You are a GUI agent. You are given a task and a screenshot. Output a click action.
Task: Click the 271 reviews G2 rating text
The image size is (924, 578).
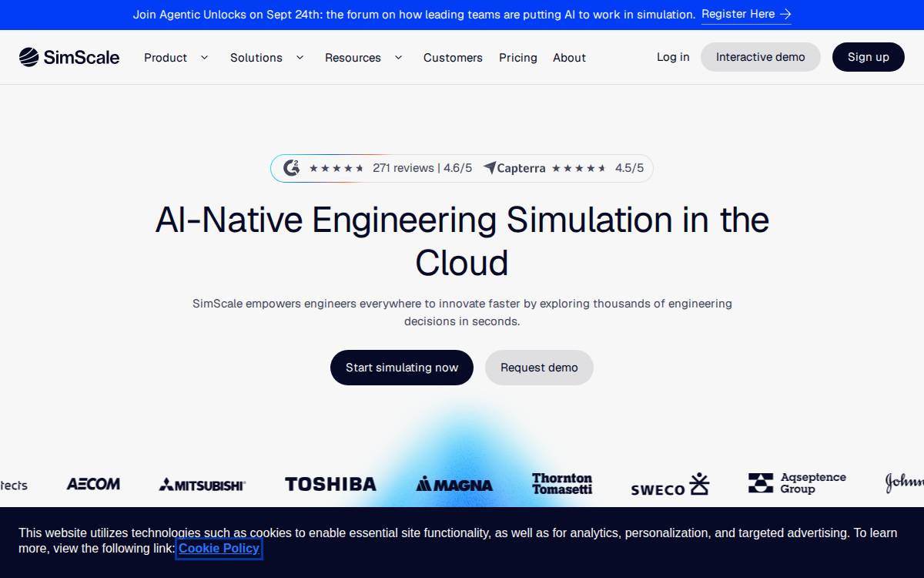point(422,168)
